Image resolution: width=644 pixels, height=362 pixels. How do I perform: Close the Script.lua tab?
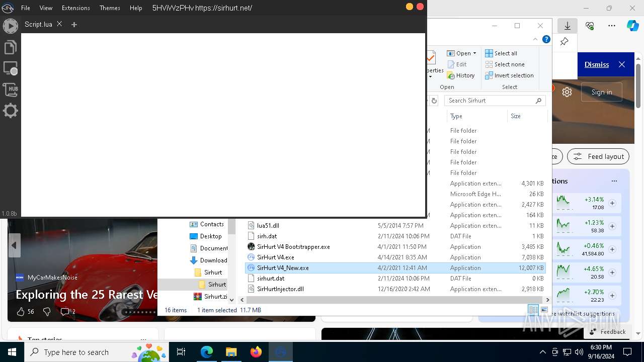(59, 24)
